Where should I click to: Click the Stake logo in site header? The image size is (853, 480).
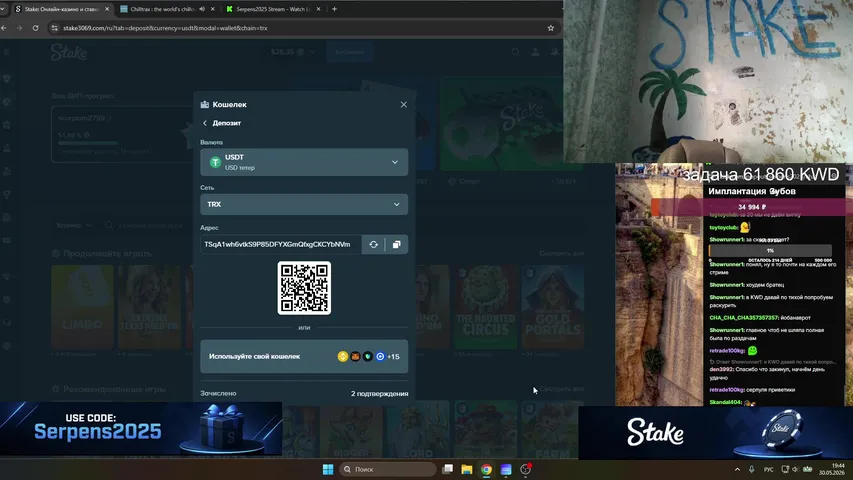pos(69,52)
